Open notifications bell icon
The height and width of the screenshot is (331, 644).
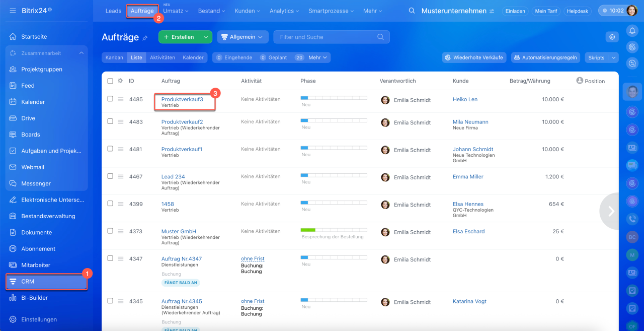(632, 31)
